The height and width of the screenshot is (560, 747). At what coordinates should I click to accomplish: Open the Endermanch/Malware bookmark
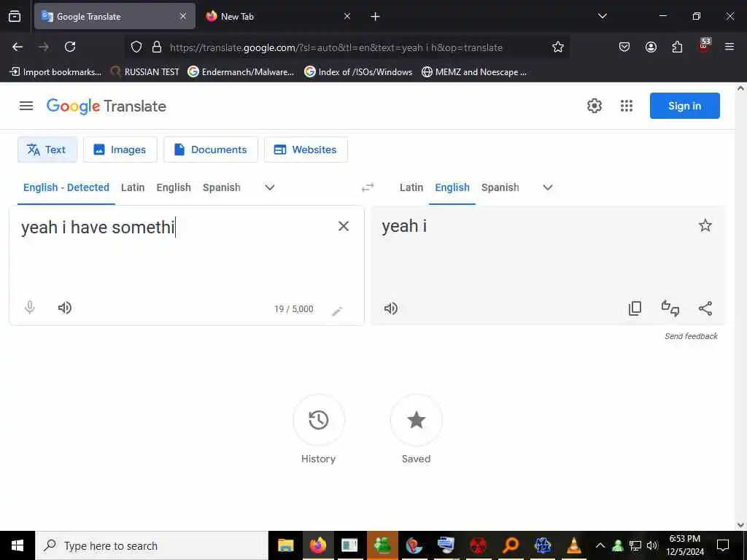(241, 72)
